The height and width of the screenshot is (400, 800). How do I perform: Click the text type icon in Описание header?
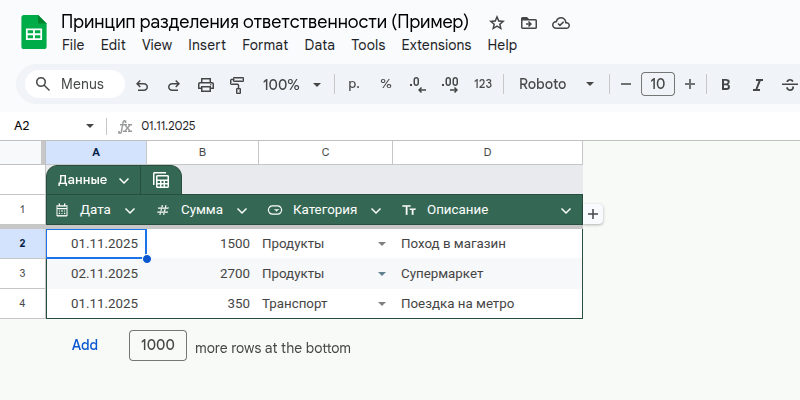tap(409, 210)
